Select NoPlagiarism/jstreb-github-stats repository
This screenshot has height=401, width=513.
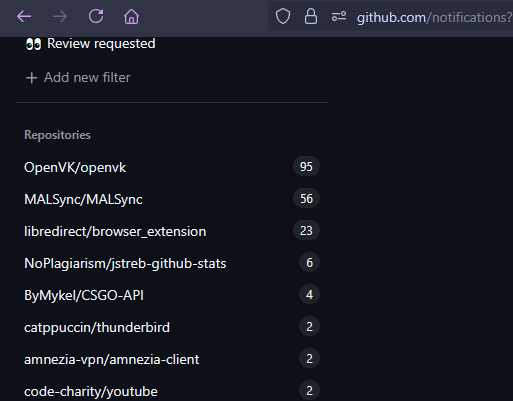tap(172, 263)
